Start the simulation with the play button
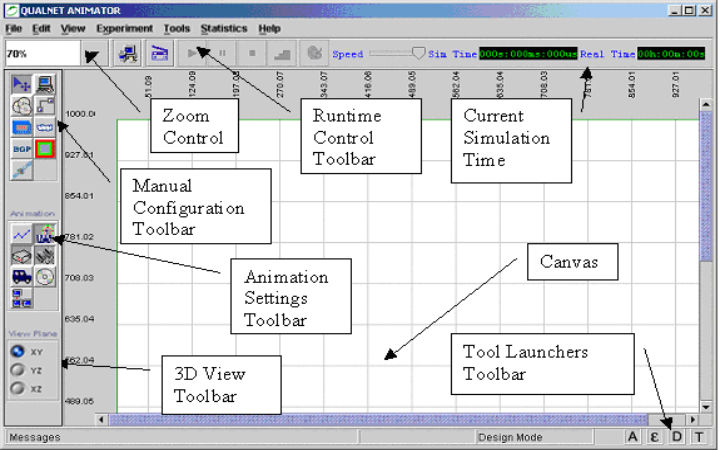This screenshot has width=720, height=450. point(192,54)
